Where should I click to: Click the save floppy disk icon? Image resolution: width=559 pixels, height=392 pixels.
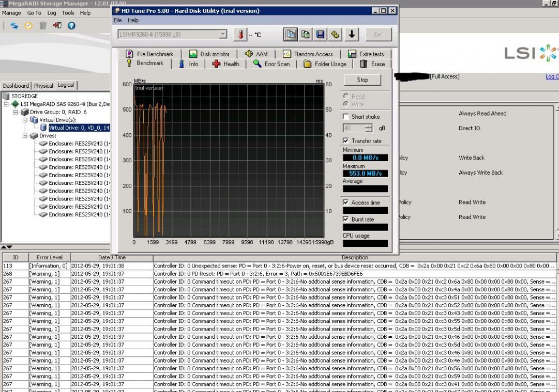321,35
